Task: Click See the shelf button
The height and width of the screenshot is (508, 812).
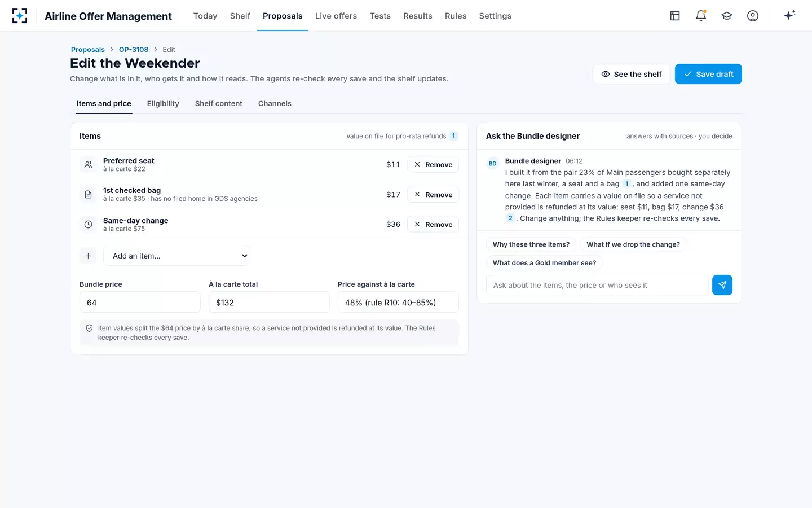Action: pos(632,74)
